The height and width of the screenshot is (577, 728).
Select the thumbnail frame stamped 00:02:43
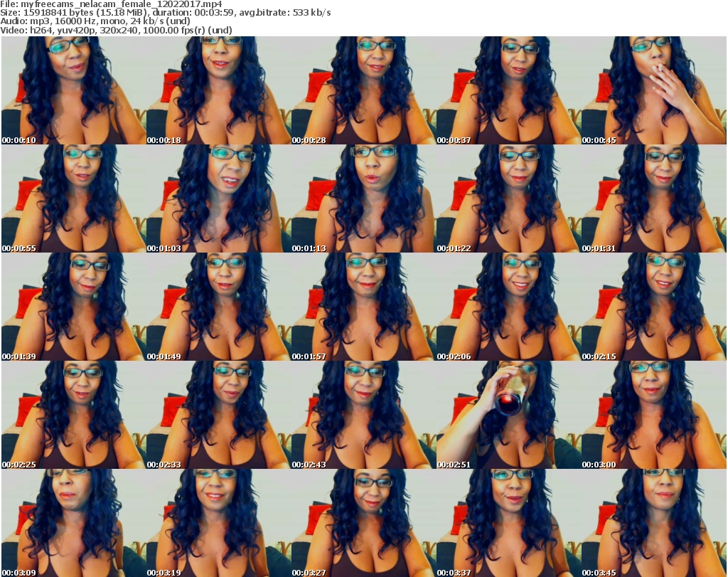[x=363, y=415]
